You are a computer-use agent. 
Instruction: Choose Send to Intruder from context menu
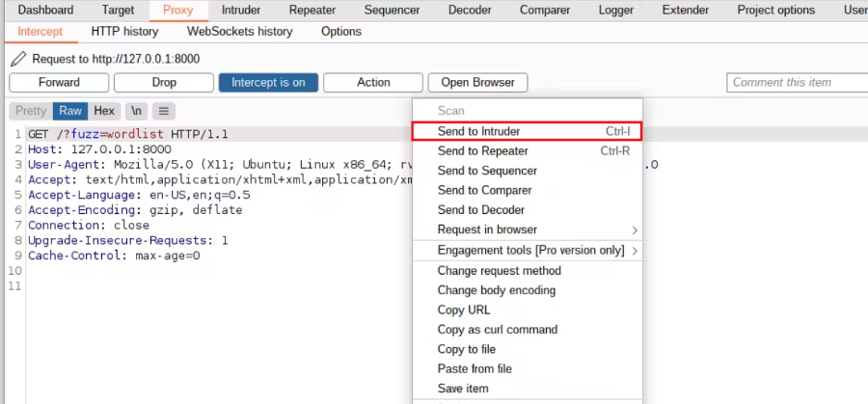coord(527,132)
